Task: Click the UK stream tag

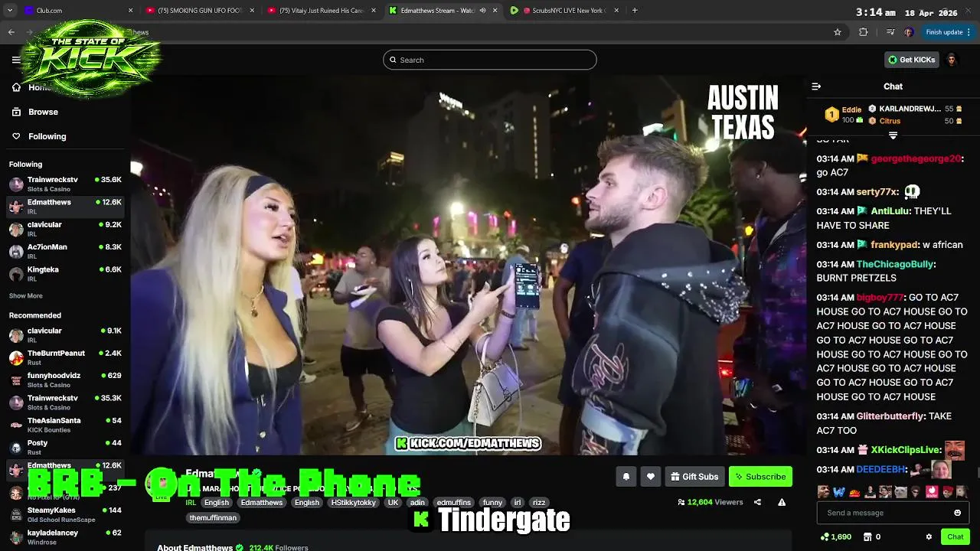Action: coord(394,503)
